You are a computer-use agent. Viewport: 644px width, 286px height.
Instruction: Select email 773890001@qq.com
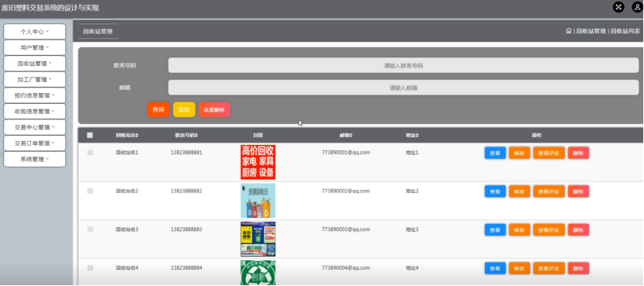click(x=346, y=152)
